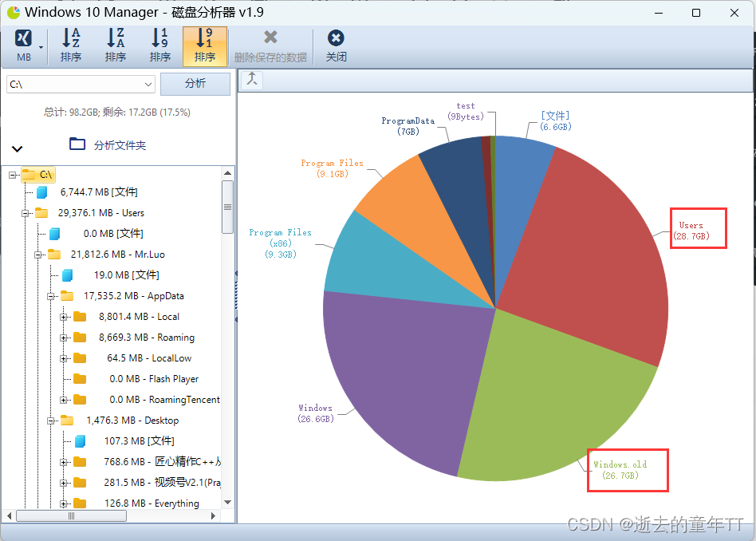This screenshot has width=756, height=541.
Task: Select the 19.0 MB [文件] entry
Action: click(x=126, y=275)
